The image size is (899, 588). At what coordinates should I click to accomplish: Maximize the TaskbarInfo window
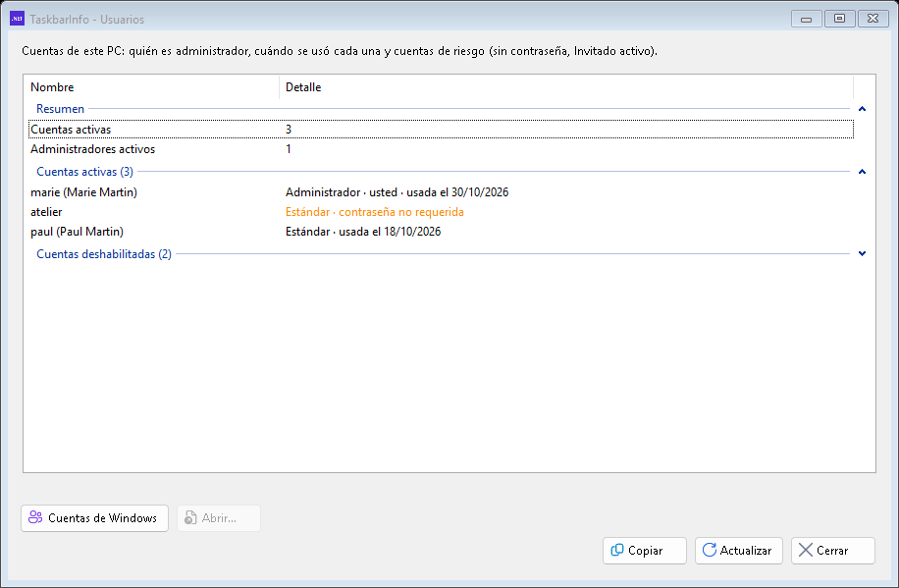coord(839,19)
